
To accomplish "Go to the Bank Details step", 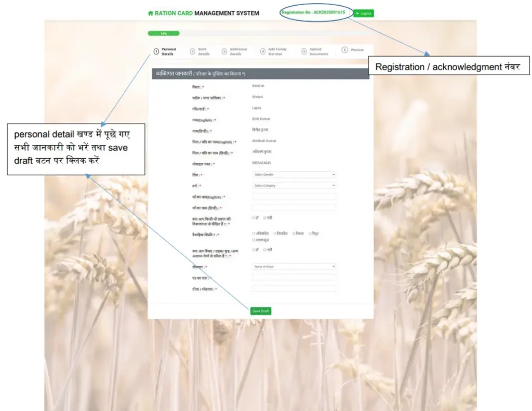I will pyautogui.click(x=200, y=51).
